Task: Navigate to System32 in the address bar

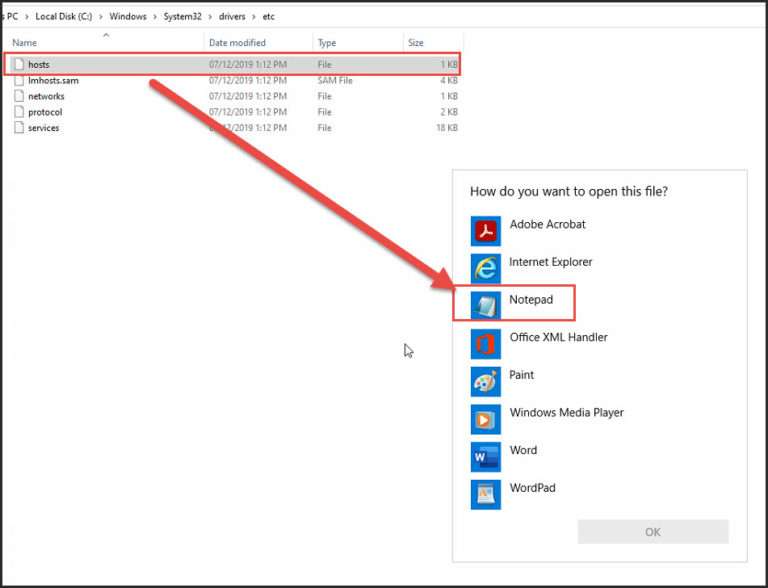Action: coord(187,17)
